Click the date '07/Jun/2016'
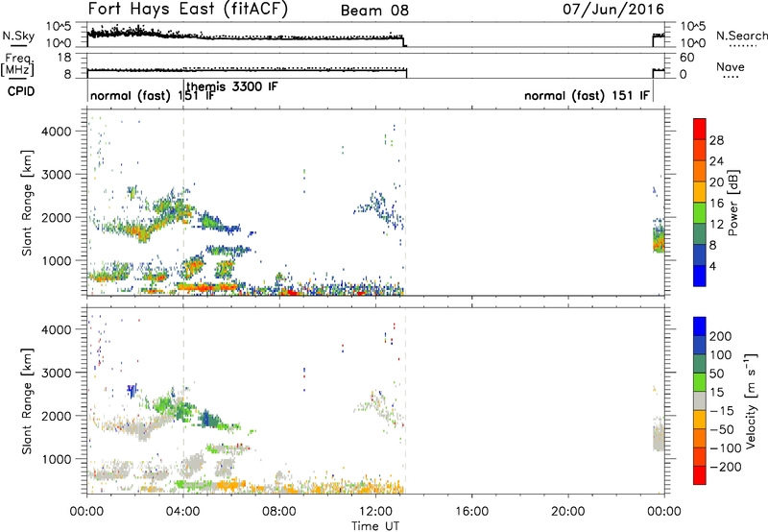This screenshot has height=532, width=768. [x=613, y=9]
